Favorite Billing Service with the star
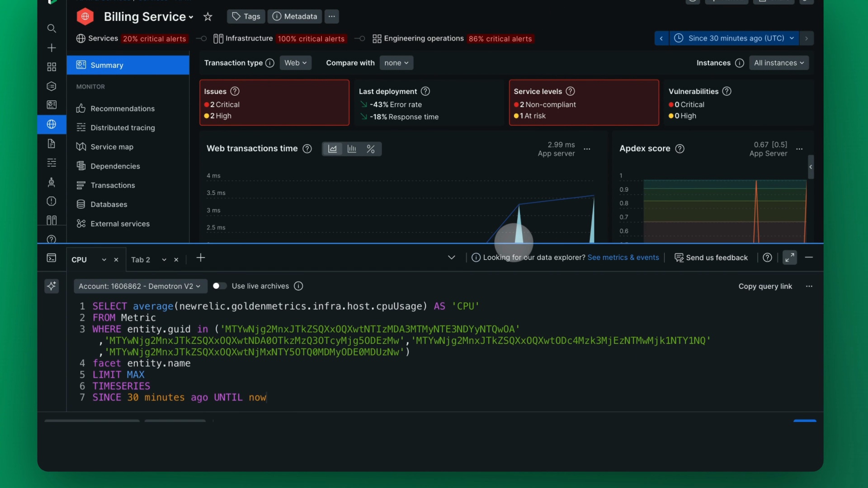The height and width of the screenshot is (488, 868). coord(208,17)
